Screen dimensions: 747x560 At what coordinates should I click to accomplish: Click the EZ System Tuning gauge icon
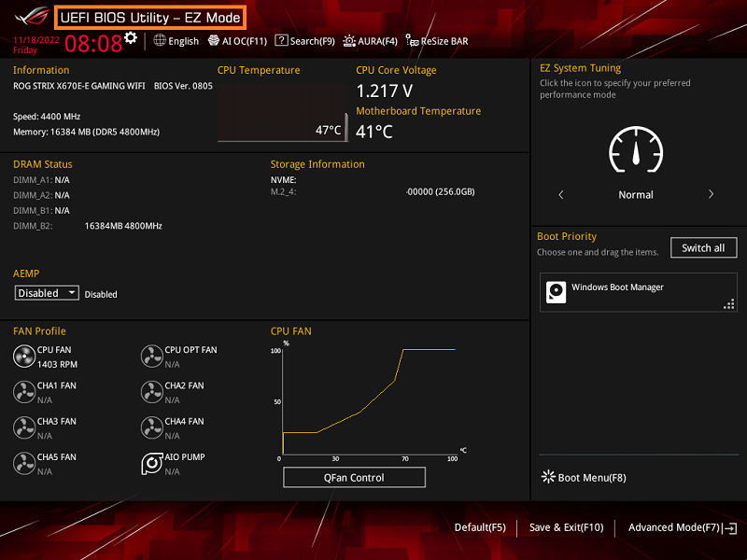pyautogui.click(x=636, y=150)
